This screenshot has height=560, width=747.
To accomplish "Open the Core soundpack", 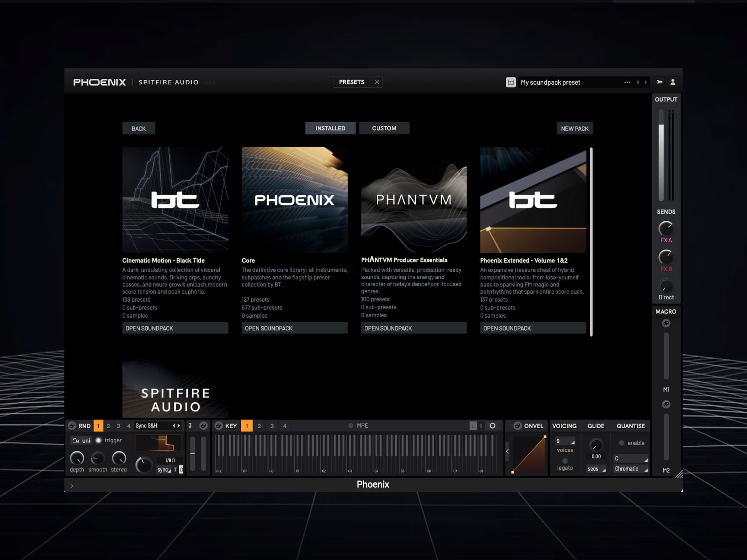I will click(x=295, y=328).
